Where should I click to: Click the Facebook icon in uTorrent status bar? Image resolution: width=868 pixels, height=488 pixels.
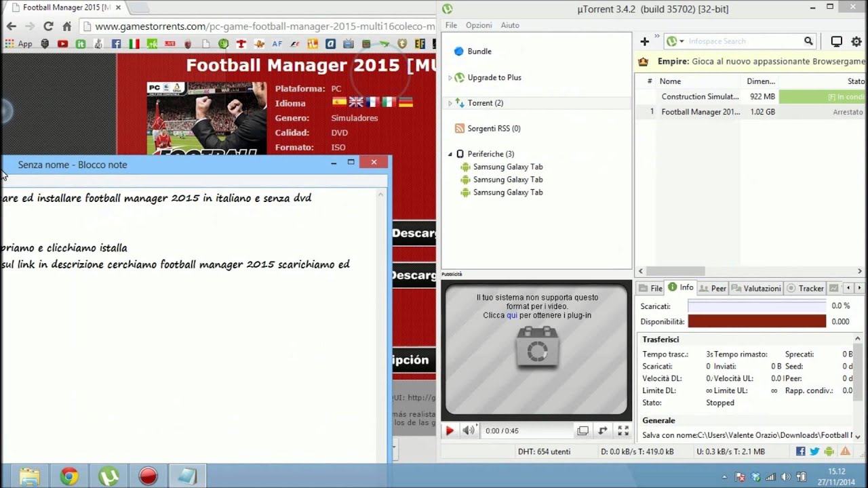click(801, 451)
